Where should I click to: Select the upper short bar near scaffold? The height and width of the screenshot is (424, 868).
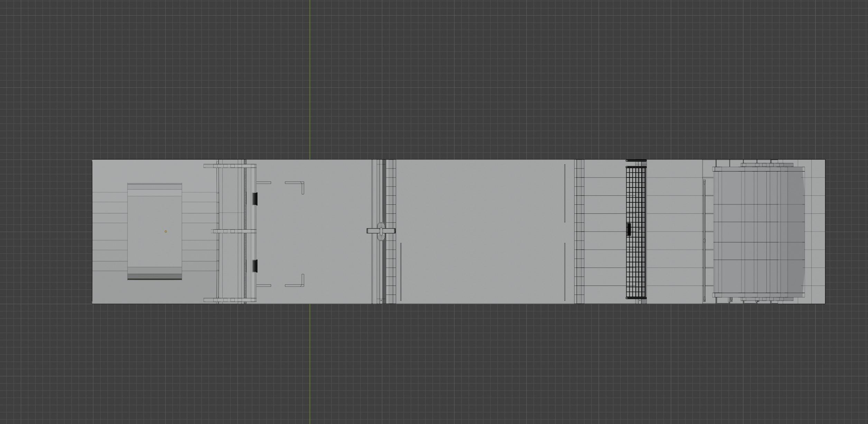(264, 183)
